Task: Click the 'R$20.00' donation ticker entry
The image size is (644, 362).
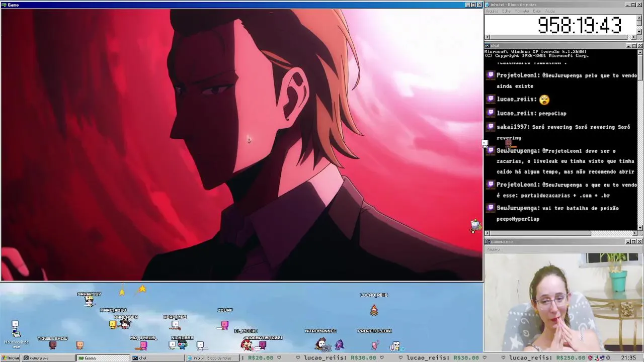Action: 260,358
